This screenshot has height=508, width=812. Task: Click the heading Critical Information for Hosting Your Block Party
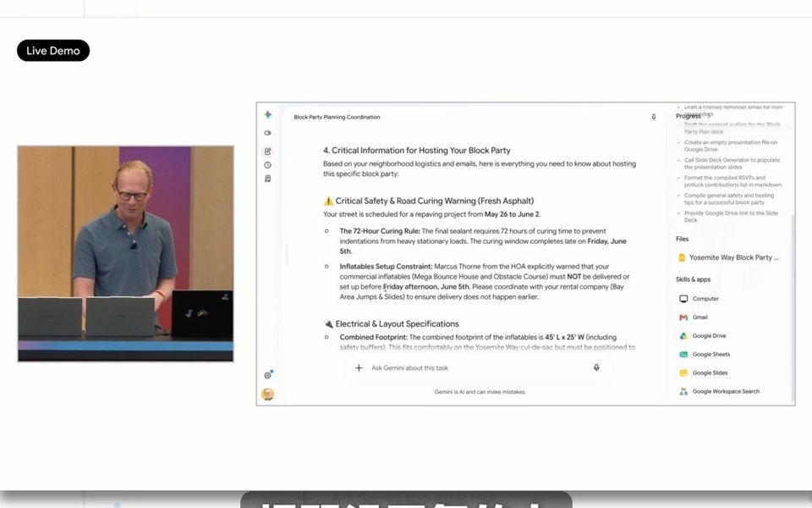[x=417, y=151]
